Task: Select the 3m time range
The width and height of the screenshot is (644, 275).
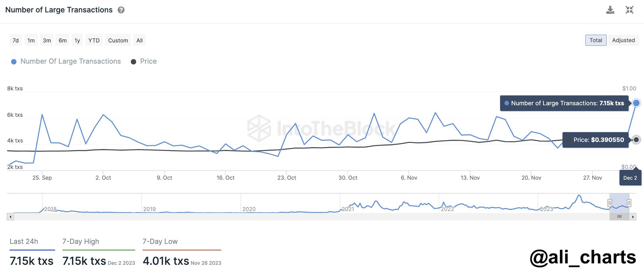Action: click(x=47, y=40)
